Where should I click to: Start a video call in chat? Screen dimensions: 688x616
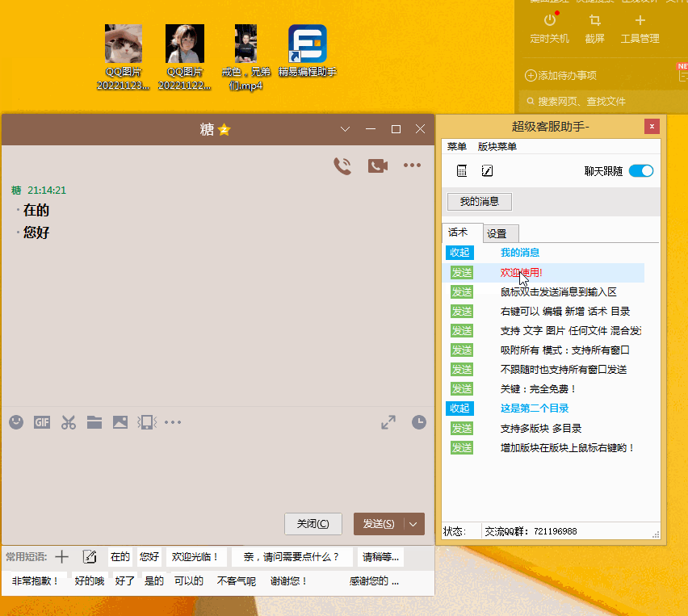[x=377, y=166]
